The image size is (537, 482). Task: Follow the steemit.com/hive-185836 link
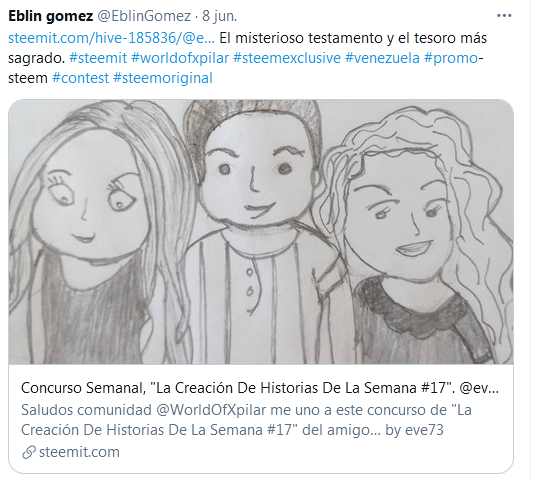pos(112,38)
